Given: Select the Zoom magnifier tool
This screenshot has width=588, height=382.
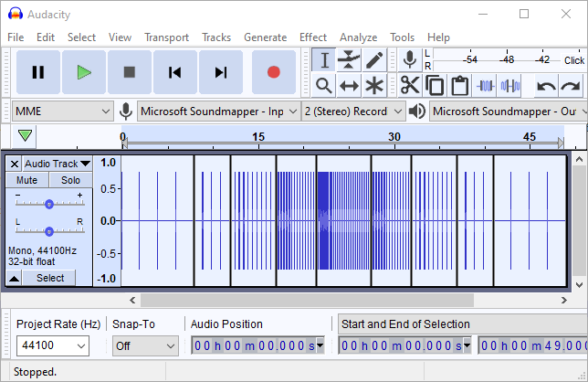Looking at the screenshot, I should [x=324, y=86].
